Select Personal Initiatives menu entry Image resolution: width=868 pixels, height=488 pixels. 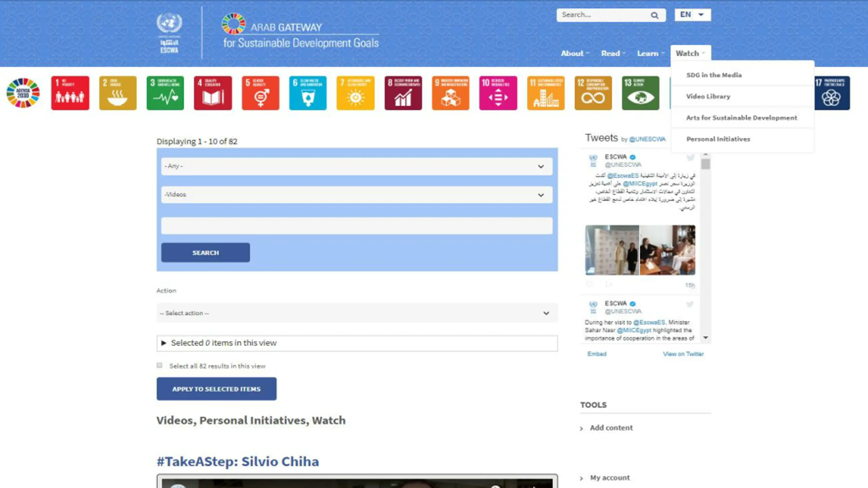(x=718, y=139)
